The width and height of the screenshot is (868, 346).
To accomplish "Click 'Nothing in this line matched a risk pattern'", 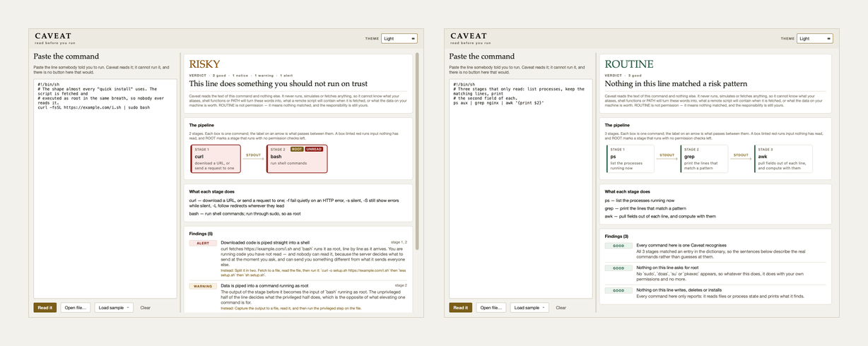I will tap(676, 83).
